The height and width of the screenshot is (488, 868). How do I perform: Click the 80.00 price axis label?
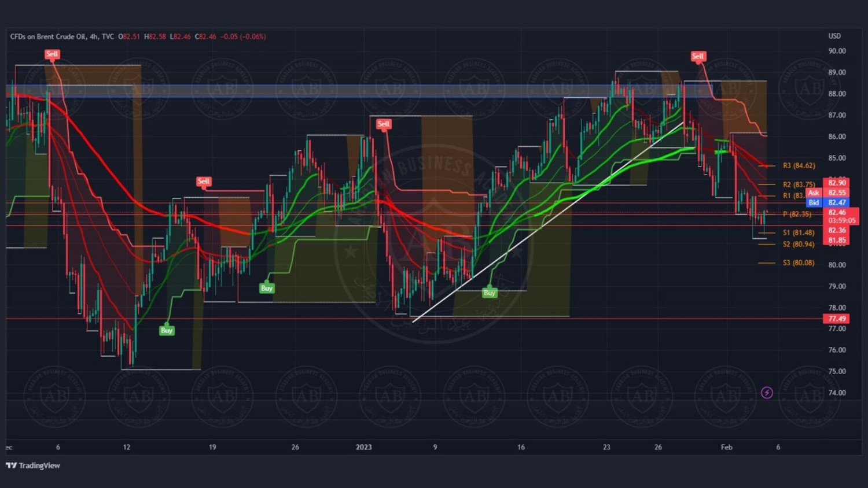point(837,265)
